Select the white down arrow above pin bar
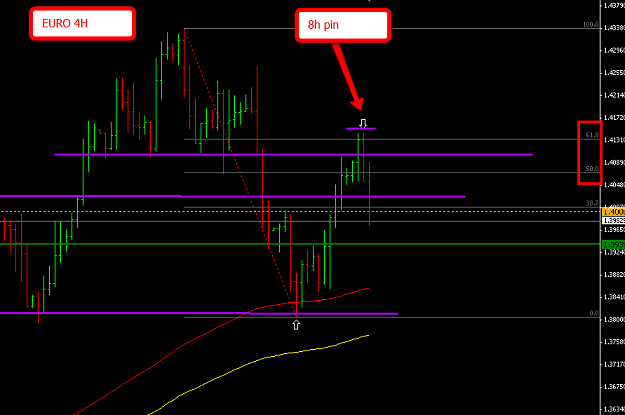 click(x=363, y=123)
